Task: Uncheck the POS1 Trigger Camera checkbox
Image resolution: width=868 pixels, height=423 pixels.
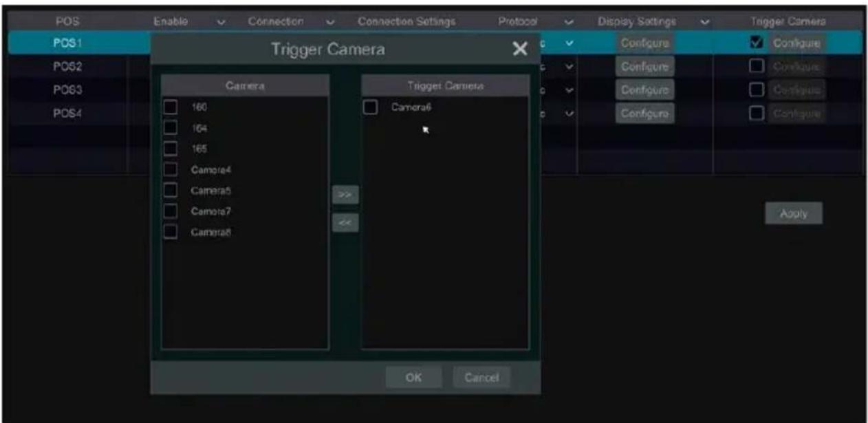Action: tap(756, 43)
